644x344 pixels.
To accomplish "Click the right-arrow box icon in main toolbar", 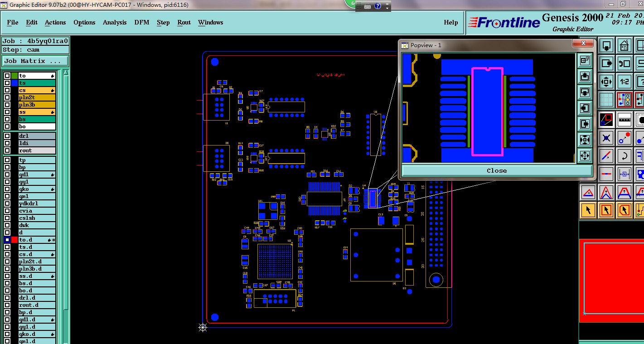I will tap(606, 64).
